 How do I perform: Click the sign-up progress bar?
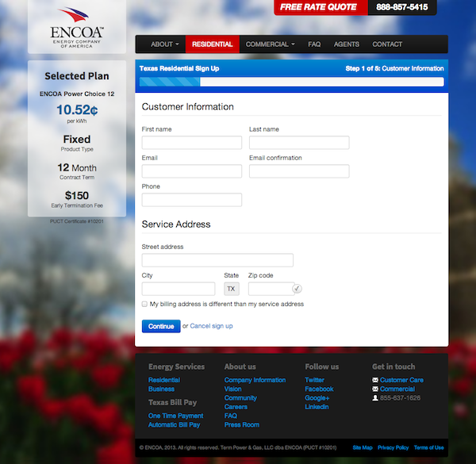click(x=291, y=82)
